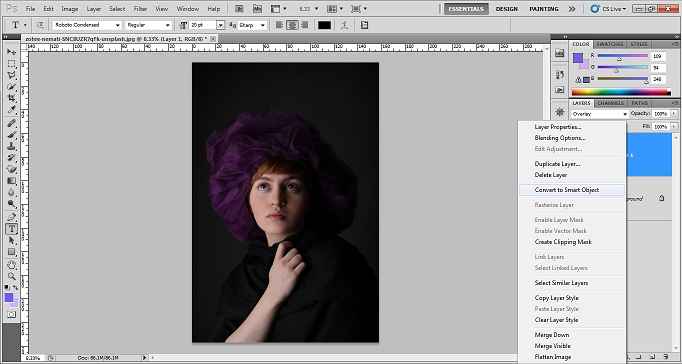
Task: Launch Bridge from the application bar
Action: click(x=239, y=9)
